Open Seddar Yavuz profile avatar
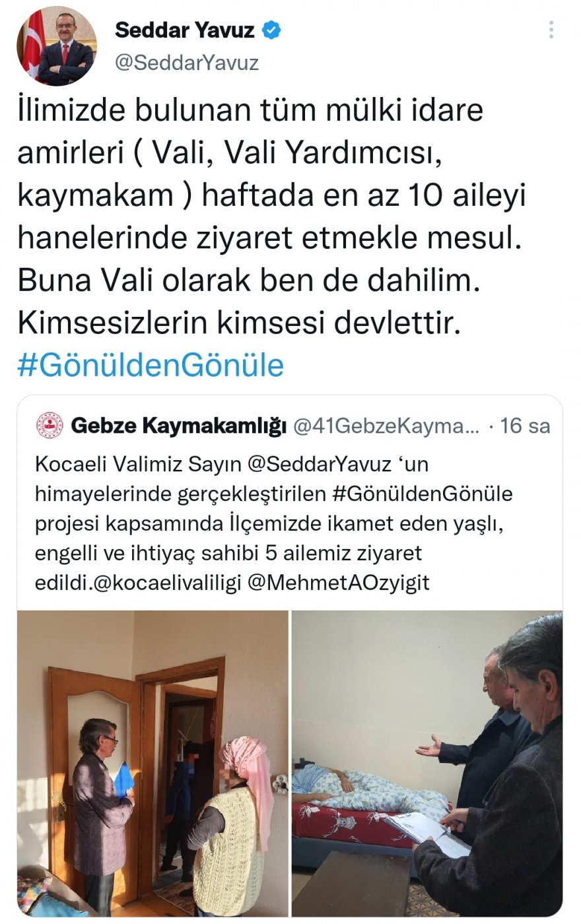Image resolution: width=581 pixels, height=924 pixels. [57, 46]
